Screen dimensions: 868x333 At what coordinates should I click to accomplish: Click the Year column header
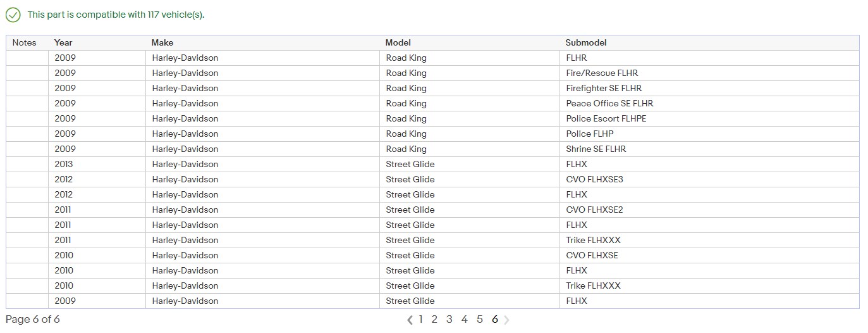click(x=63, y=42)
